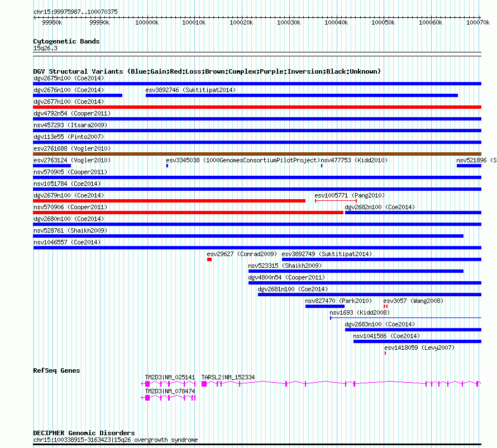Select the dgv2676n100 (Coe2014) blue bar
The height and width of the screenshot is (448, 497).
(x=78, y=95)
